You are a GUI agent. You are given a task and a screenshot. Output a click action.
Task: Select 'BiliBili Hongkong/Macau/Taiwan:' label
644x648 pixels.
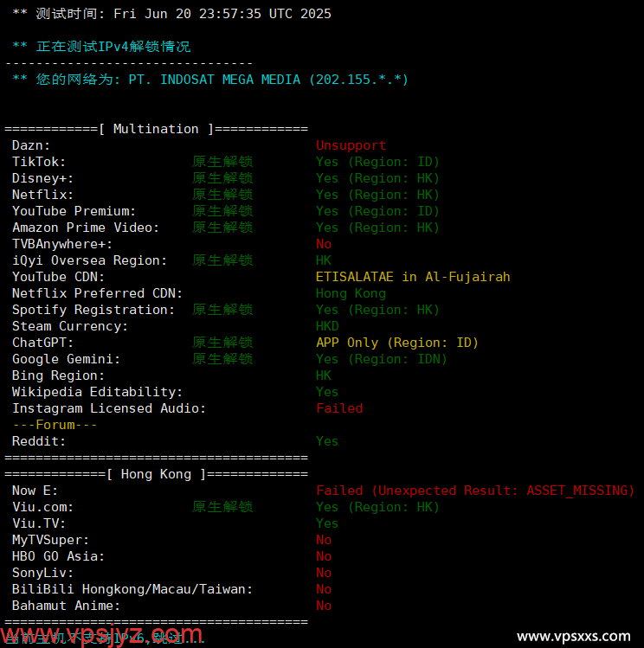tap(132, 589)
